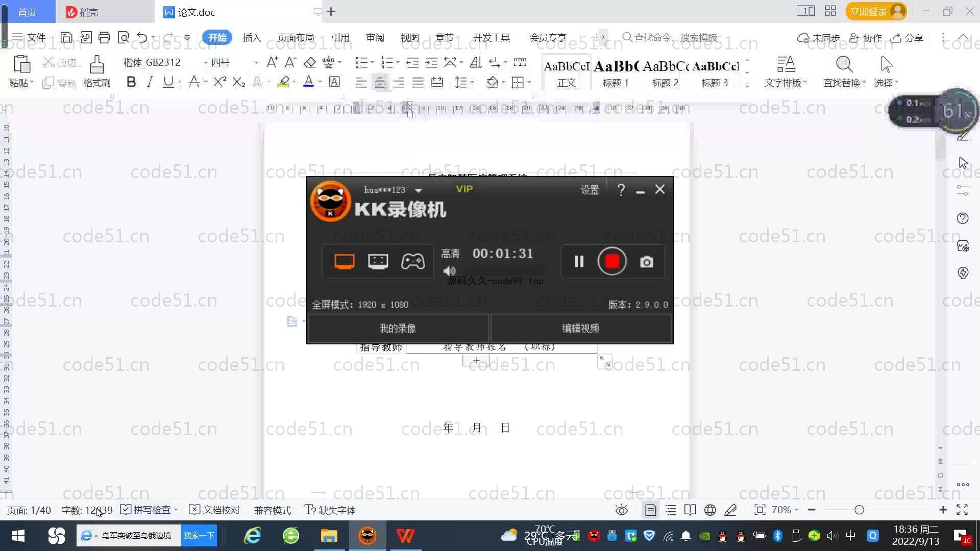Click the Clear Formatting eraser icon
Viewport: 980px width, 551px height.
(310, 62)
